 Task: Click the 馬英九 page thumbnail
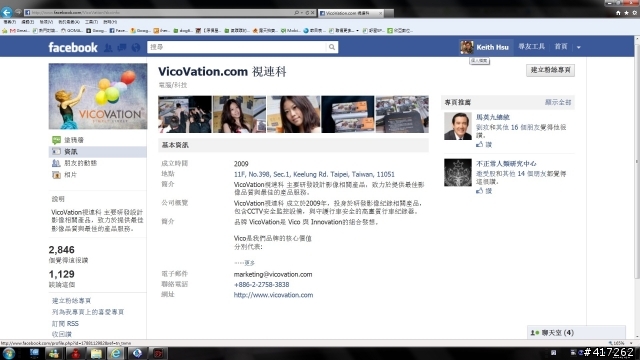tap(458, 127)
